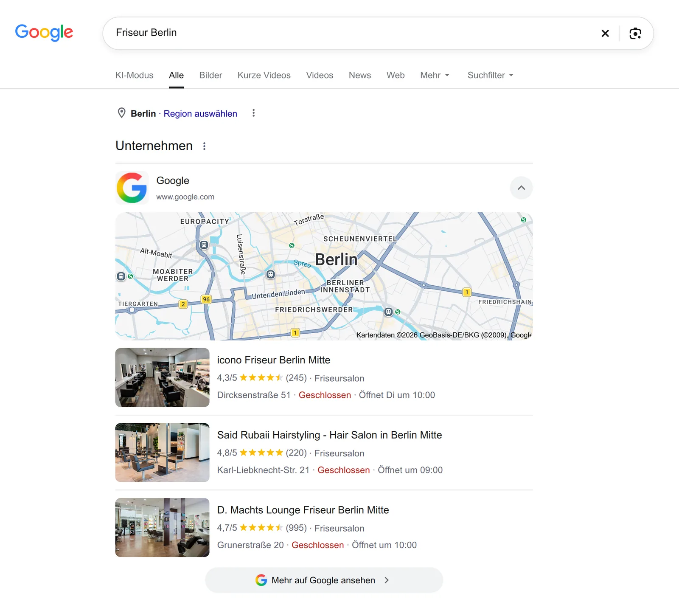This screenshot has height=616, width=679.
Task: Click the colorful Google G provider logo
Action: tap(132, 188)
